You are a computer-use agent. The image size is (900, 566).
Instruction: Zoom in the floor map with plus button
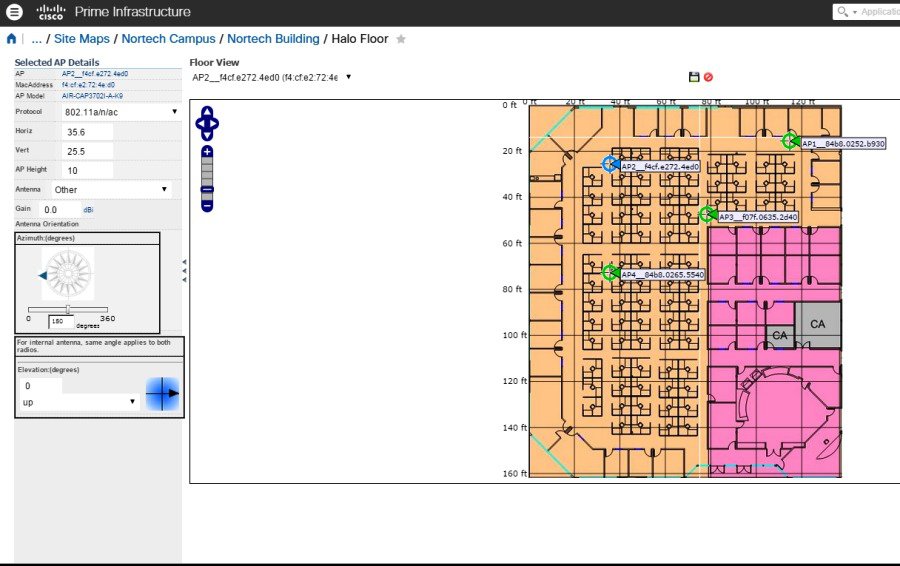point(207,152)
